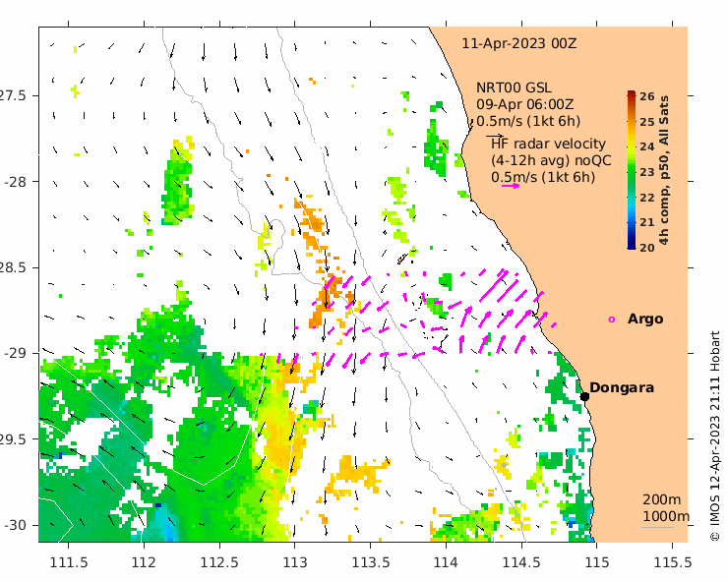Click longitude label 111.5 on the axis
The width and height of the screenshot is (728, 582).
pyautogui.click(x=69, y=562)
